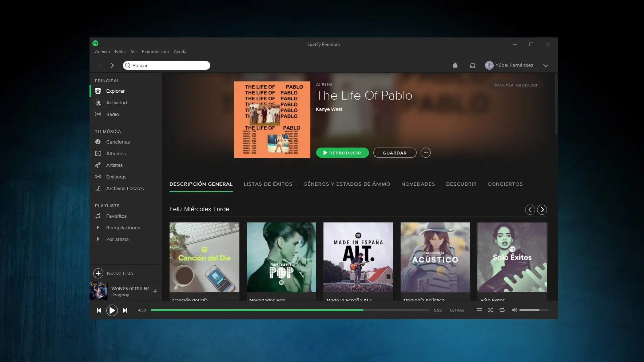This screenshot has width=644, height=362.
Task: Expand the Por artista playlists group
Action: (117, 239)
